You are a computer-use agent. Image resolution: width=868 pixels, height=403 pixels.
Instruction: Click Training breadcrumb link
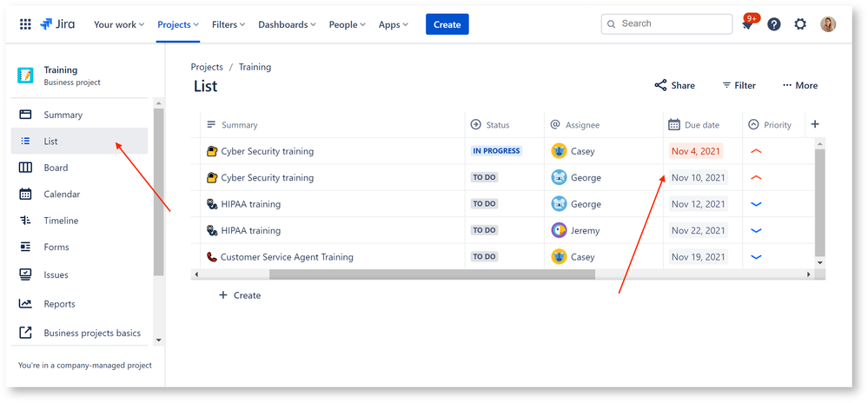click(x=255, y=67)
